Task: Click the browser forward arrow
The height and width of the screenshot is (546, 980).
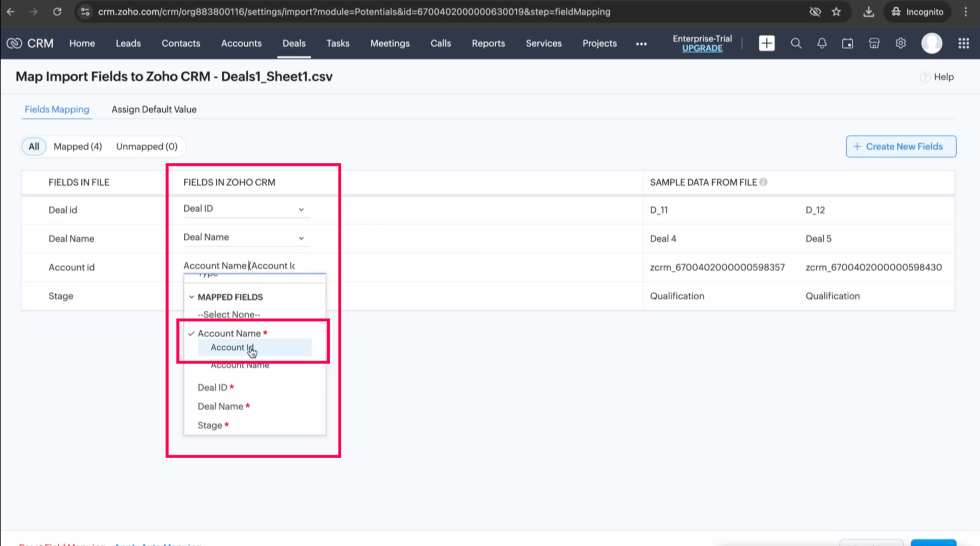Action: [34, 11]
